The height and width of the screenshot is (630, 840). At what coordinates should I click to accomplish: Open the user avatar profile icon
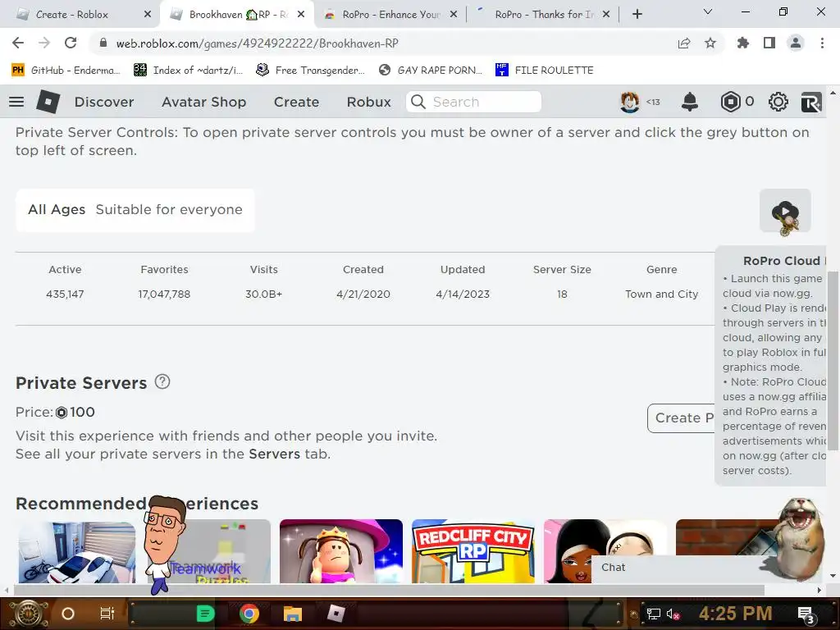click(x=630, y=102)
